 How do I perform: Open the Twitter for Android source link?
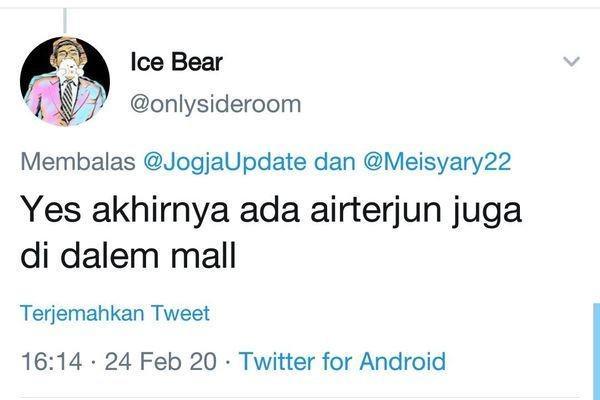point(342,361)
